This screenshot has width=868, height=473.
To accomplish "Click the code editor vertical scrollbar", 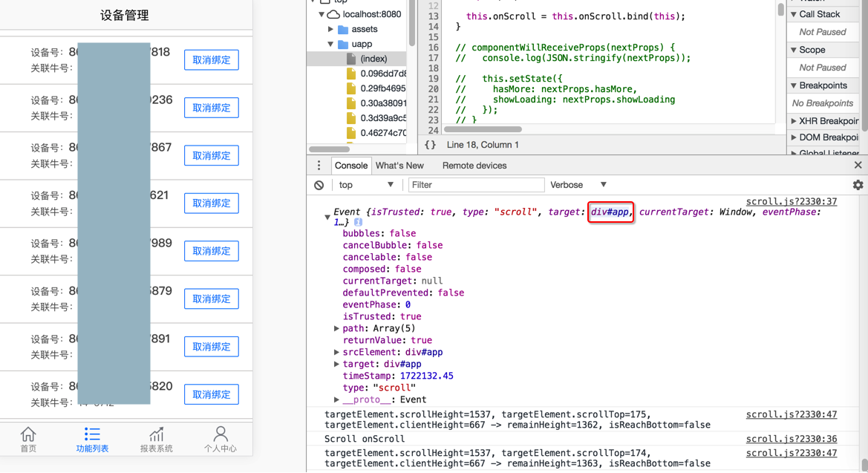I will [780, 9].
